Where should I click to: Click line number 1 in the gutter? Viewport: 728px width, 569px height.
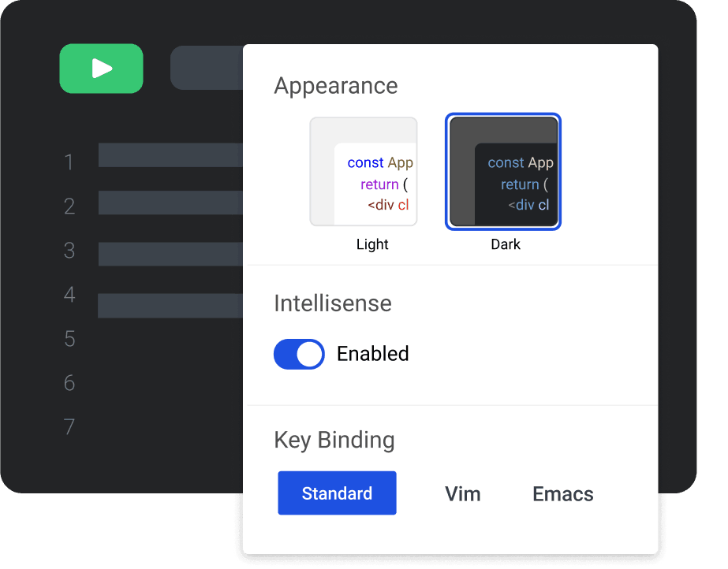pyautogui.click(x=69, y=163)
